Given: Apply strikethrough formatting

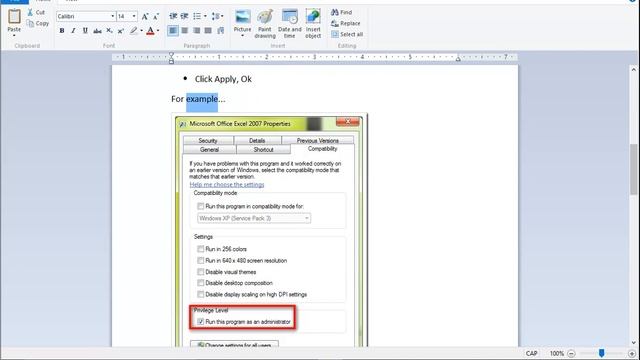Looking at the screenshot, I should pyautogui.click(x=97, y=31).
